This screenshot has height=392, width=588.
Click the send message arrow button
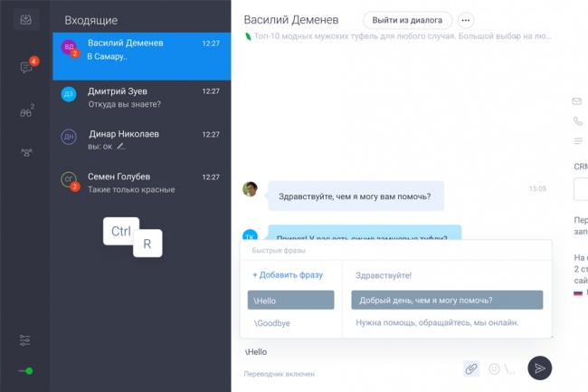tap(540, 368)
